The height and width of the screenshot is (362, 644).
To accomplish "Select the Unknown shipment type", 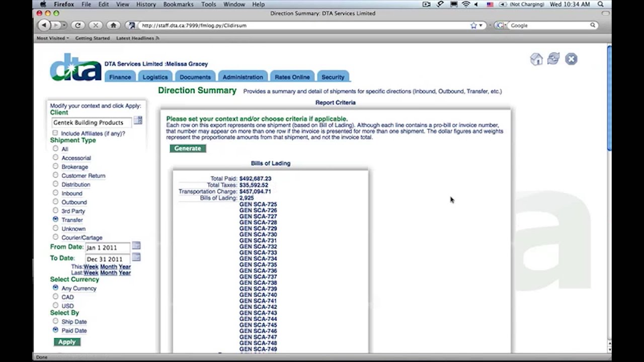I will coord(55,228).
